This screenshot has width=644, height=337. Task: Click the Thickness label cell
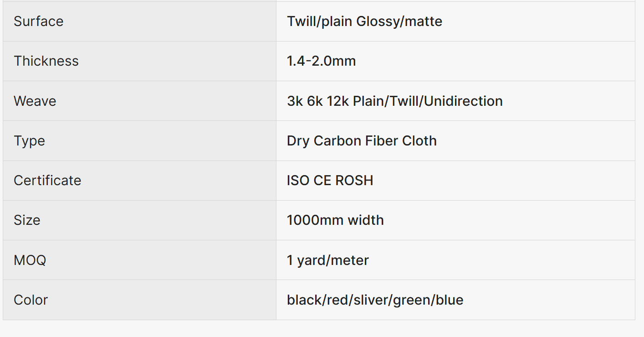click(x=46, y=61)
